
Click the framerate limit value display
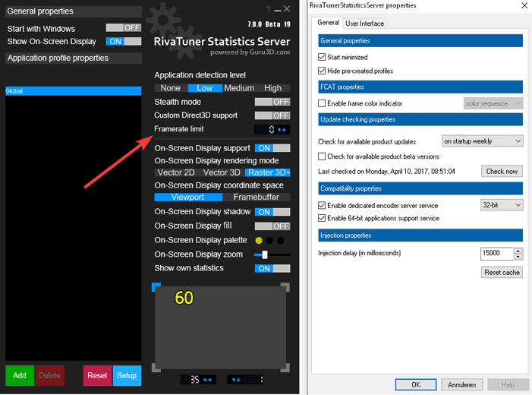(x=265, y=129)
